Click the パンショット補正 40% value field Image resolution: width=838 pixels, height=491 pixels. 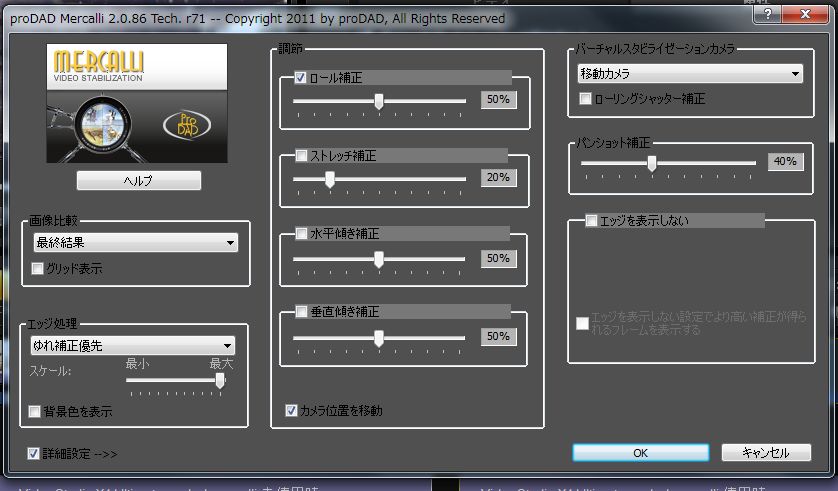pyautogui.click(x=786, y=161)
